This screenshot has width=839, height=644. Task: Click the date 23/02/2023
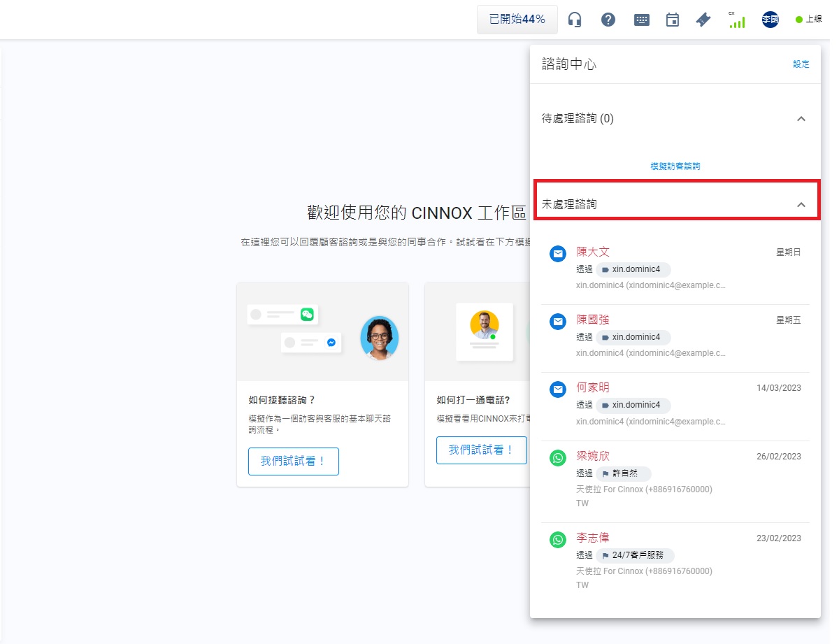779,538
